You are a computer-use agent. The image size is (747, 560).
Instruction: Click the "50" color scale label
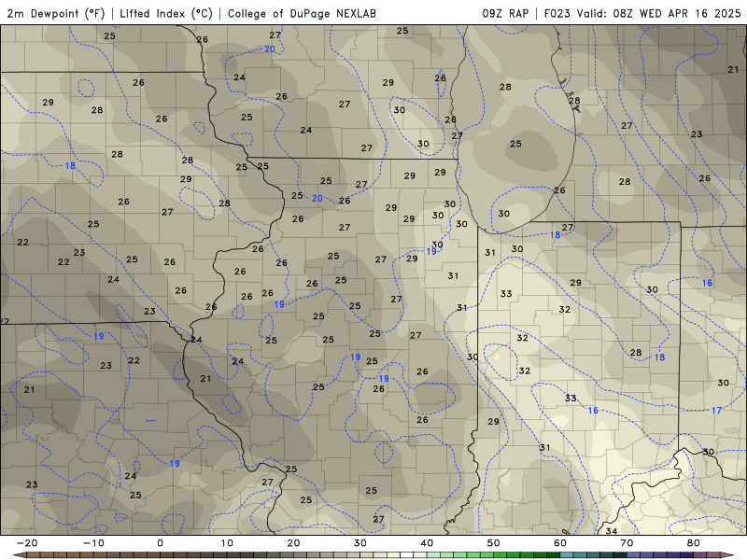tap(494, 543)
